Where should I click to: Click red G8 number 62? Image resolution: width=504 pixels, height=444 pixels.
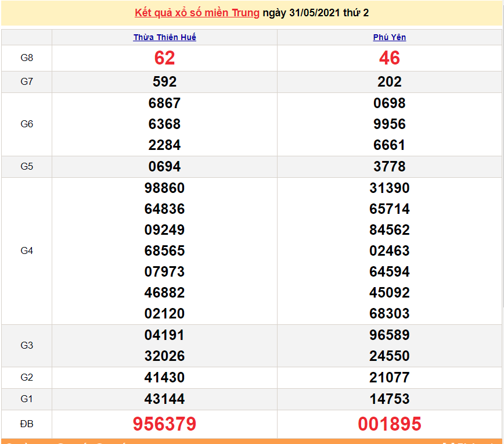[x=165, y=58]
